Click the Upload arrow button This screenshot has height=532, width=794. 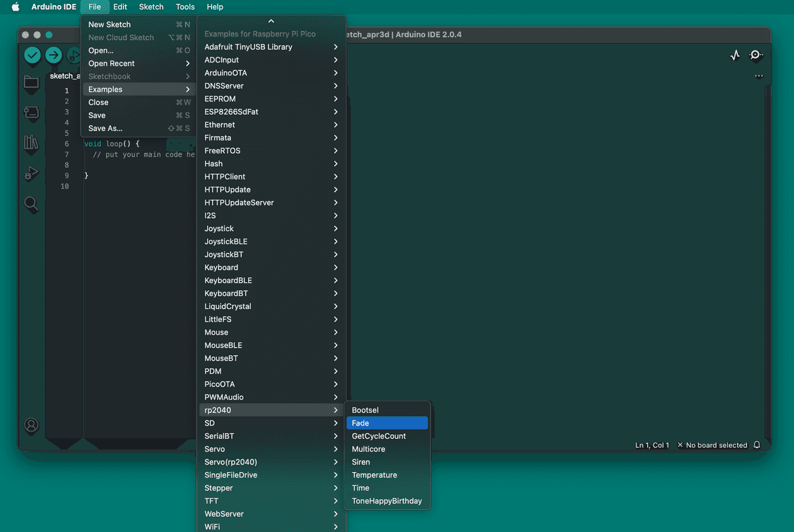tap(54, 55)
